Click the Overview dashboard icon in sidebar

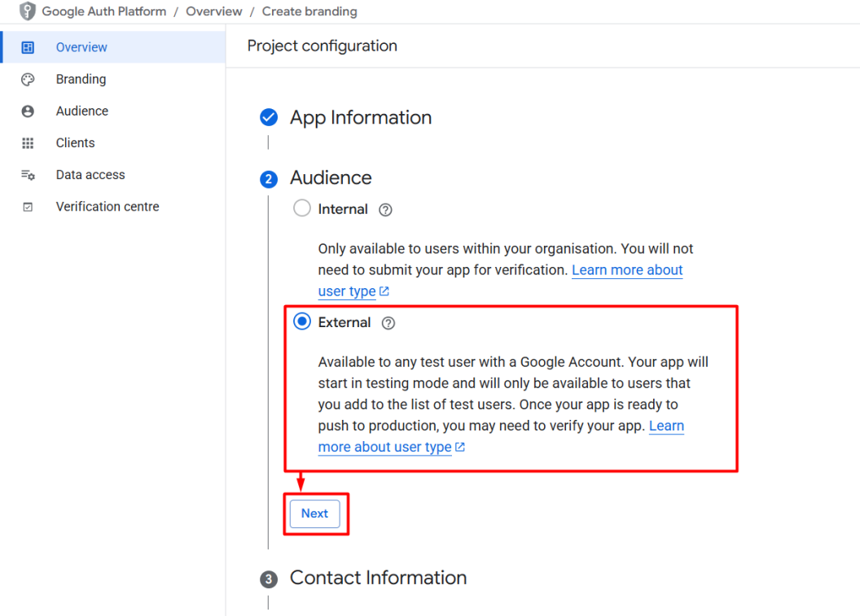point(28,48)
